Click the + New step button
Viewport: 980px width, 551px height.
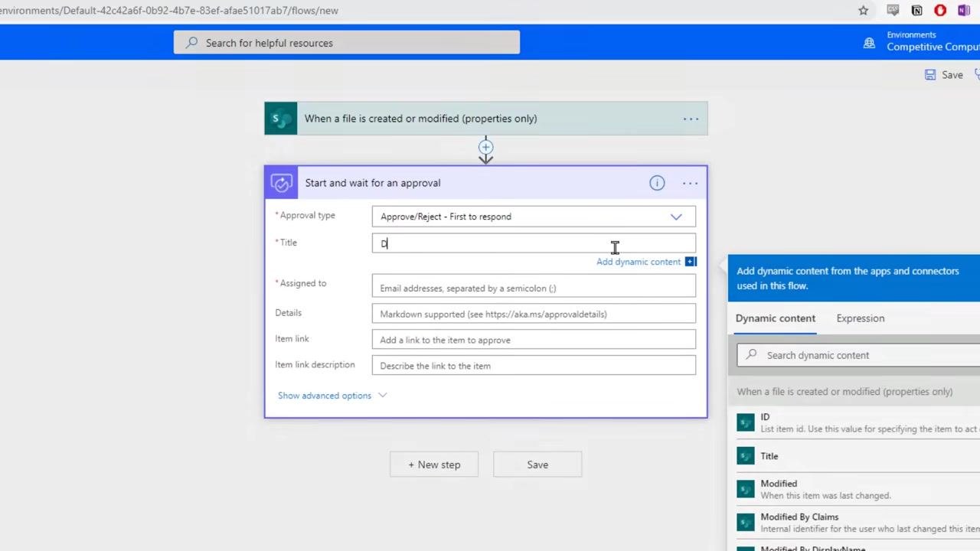pos(434,465)
